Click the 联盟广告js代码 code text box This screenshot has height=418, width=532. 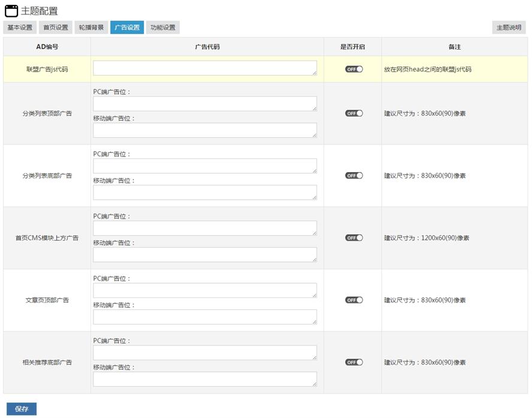pyautogui.click(x=205, y=68)
